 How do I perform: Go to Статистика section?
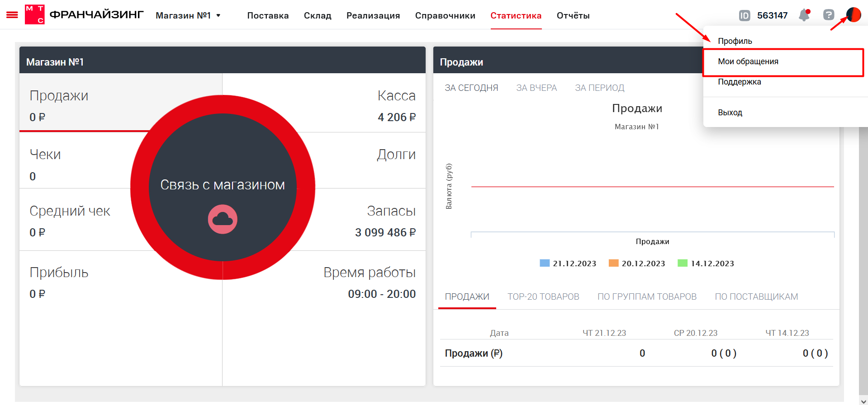click(x=516, y=15)
